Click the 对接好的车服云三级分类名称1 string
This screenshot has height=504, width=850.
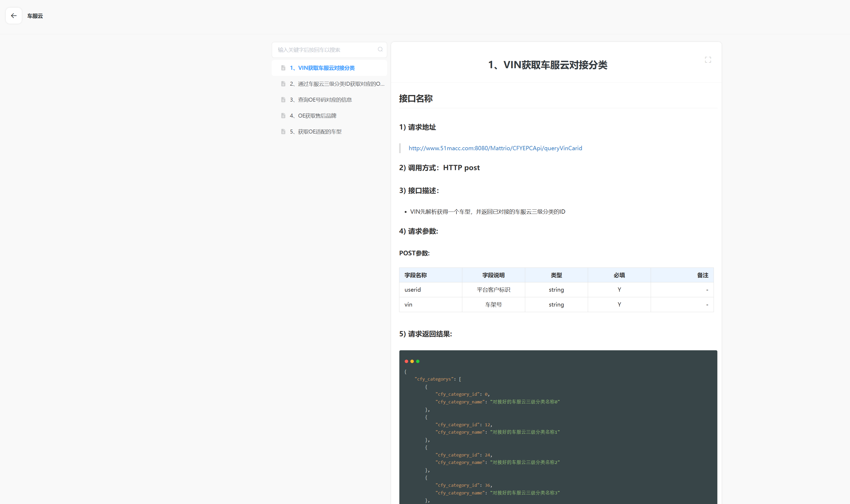pyautogui.click(x=525, y=432)
